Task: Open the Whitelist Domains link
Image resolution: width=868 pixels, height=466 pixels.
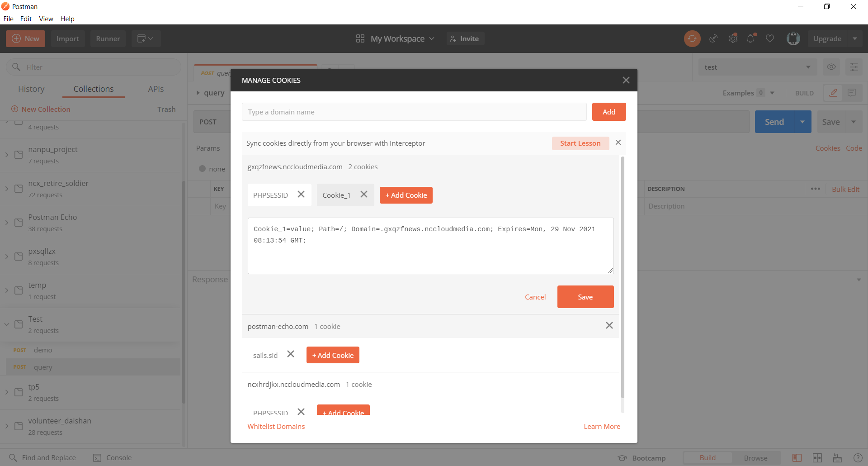Action: click(x=276, y=426)
